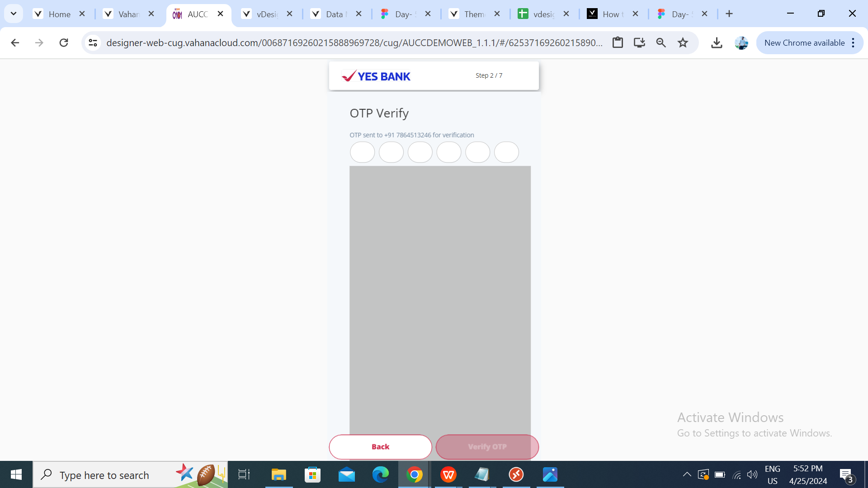Open File Explorer from the taskbar

[278, 474]
